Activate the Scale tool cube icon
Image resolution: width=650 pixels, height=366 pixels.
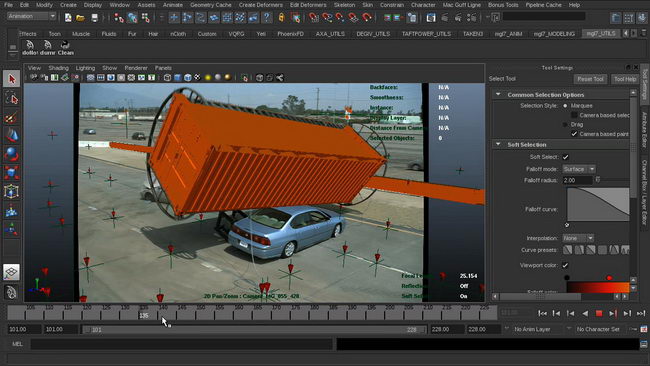point(12,173)
